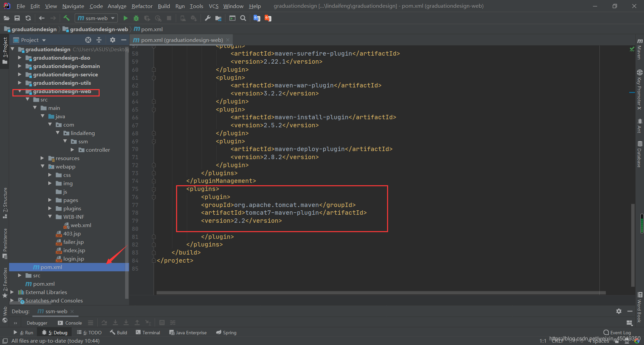The height and width of the screenshot is (345, 644).
Task: Toggle tool window quick-access icon in status bar
Action: [5, 341]
